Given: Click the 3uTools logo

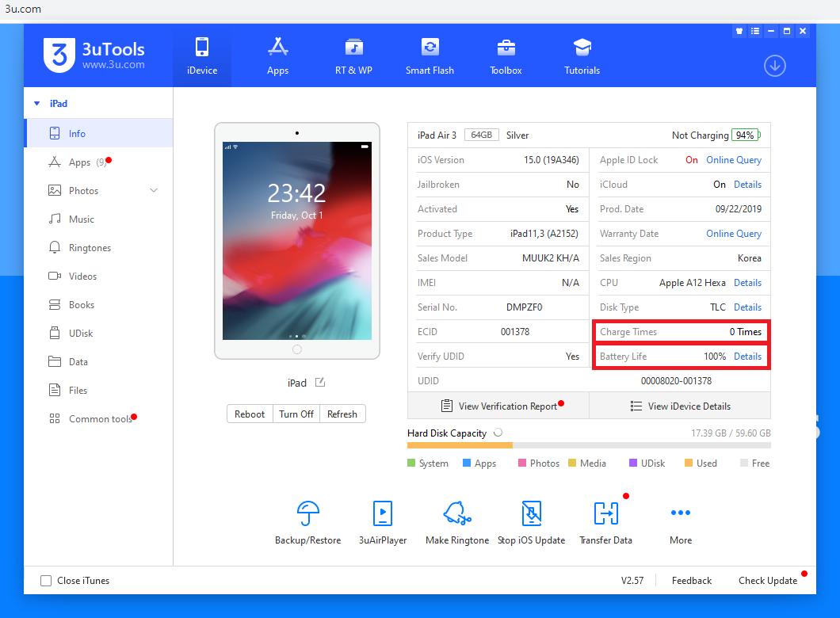Looking at the screenshot, I should click(94, 55).
